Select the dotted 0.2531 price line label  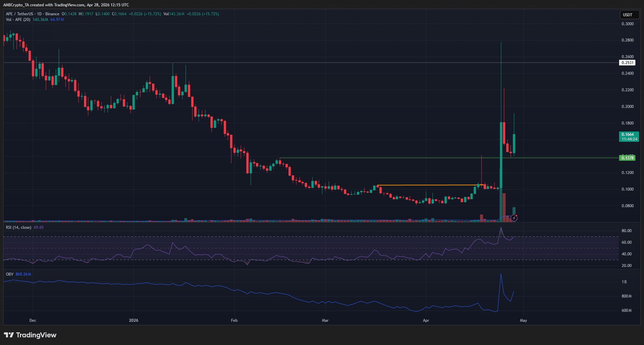coord(628,63)
